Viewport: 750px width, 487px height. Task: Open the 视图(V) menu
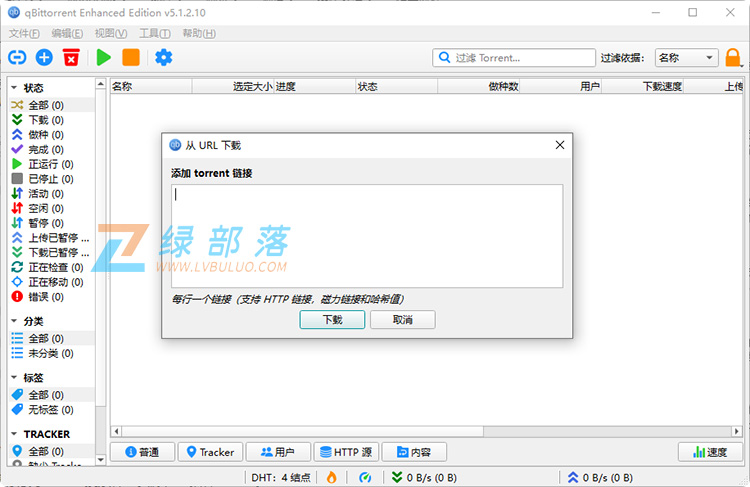110,33
